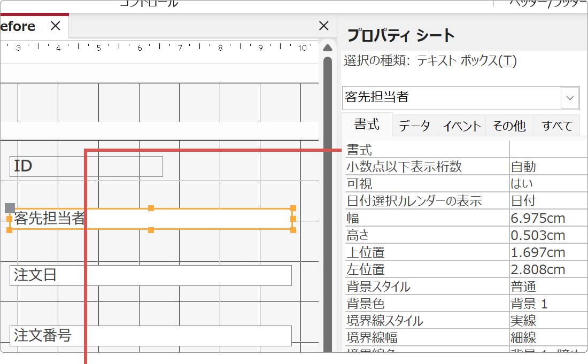Switch to the データ property tab

[414, 125]
